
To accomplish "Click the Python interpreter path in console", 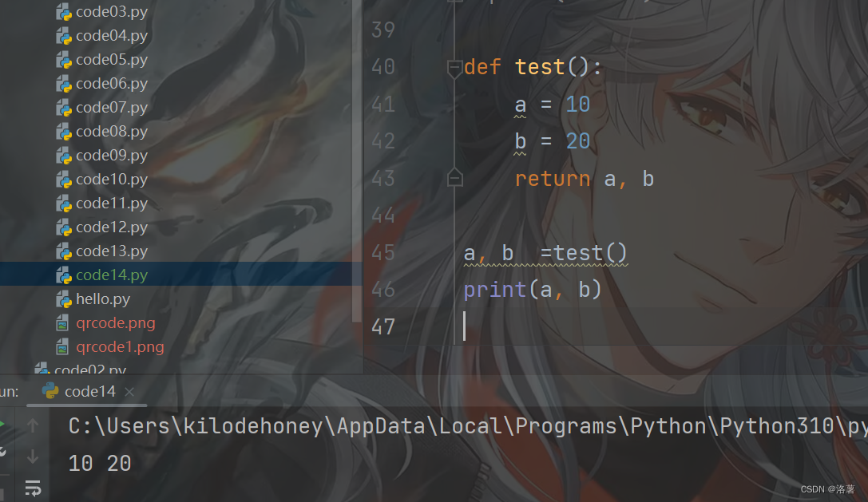I will [x=468, y=426].
